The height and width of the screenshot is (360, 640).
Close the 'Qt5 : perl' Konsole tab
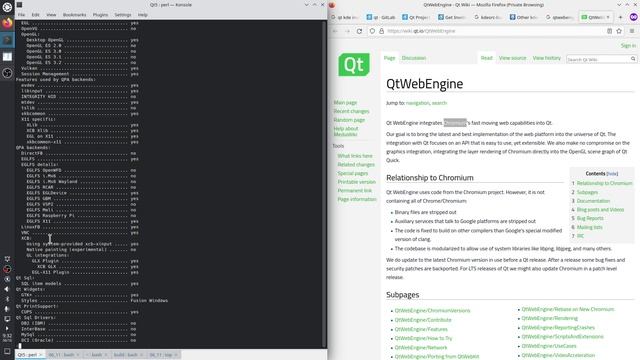[41, 355]
